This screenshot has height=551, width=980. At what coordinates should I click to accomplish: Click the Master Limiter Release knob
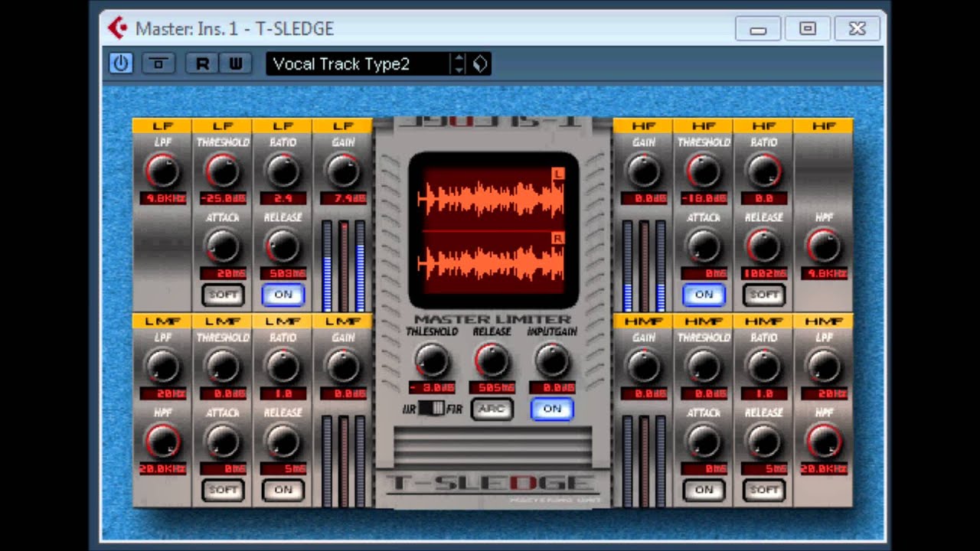click(x=492, y=360)
